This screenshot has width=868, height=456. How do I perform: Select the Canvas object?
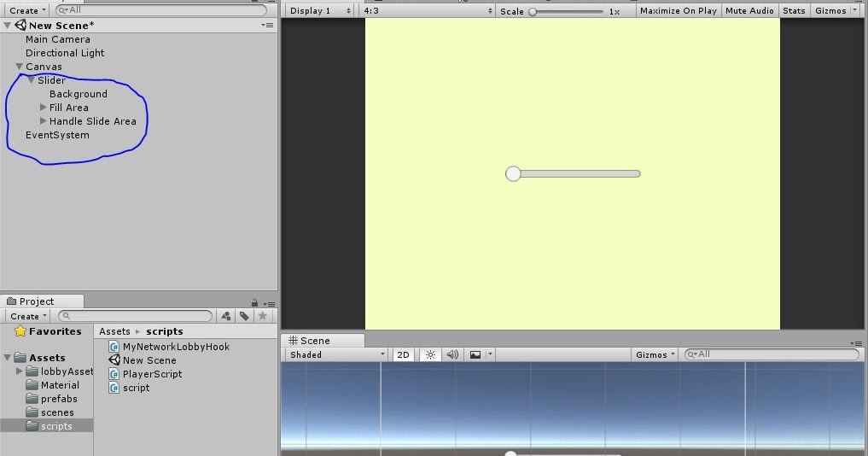44,67
